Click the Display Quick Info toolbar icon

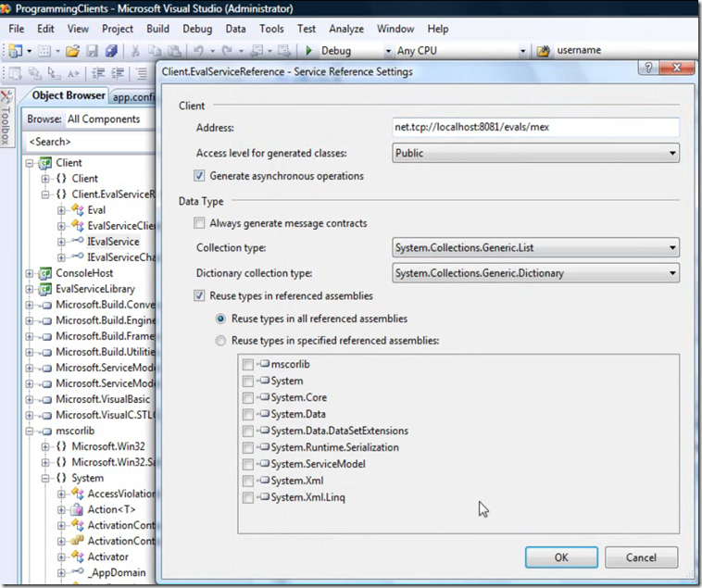[x=54, y=73]
